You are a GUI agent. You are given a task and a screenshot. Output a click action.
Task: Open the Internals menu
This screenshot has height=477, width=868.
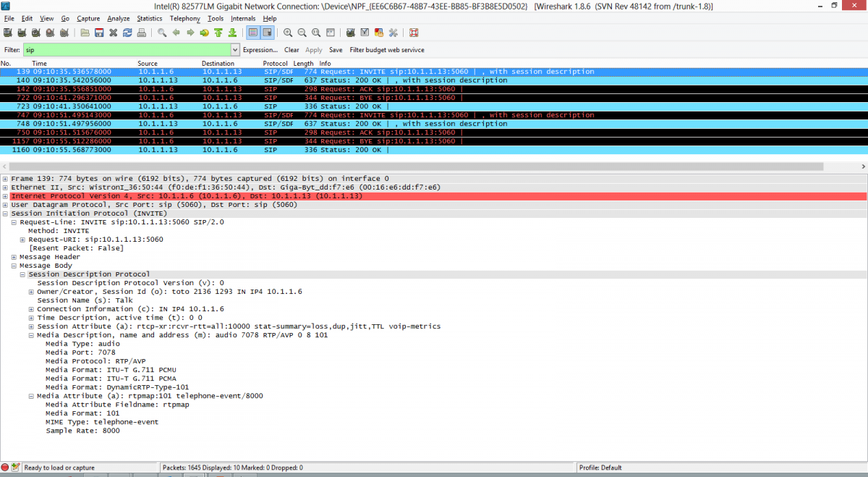pos(243,18)
